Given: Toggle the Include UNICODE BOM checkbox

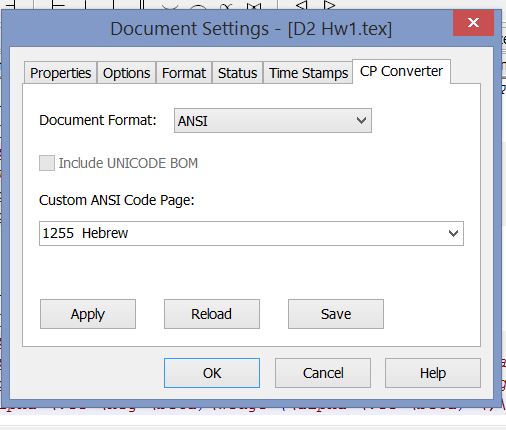Looking at the screenshot, I should coord(47,163).
